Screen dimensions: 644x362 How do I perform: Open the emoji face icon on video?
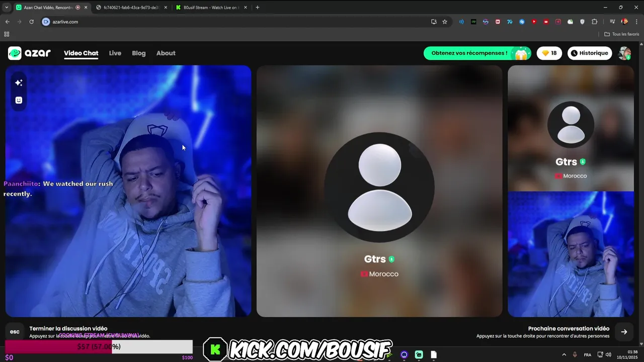[x=19, y=100]
